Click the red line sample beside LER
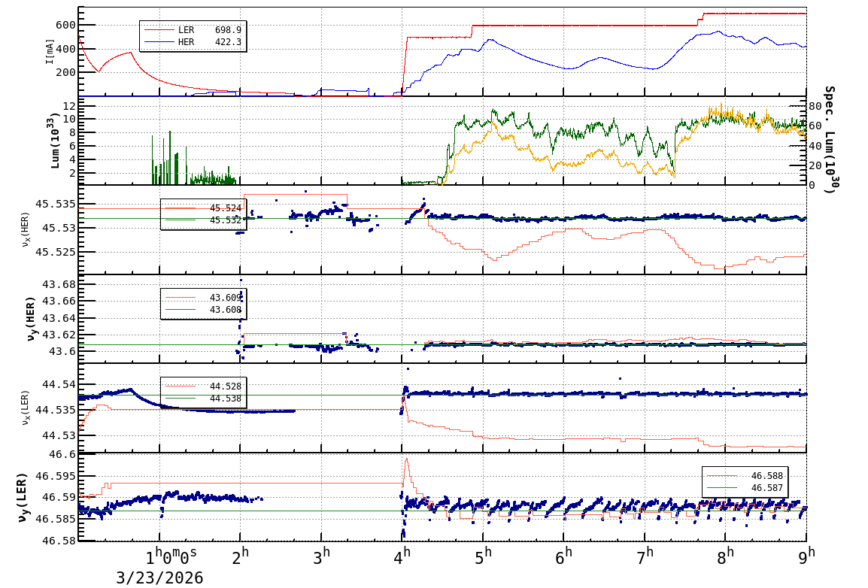This screenshot has width=868, height=588. pos(159,30)
